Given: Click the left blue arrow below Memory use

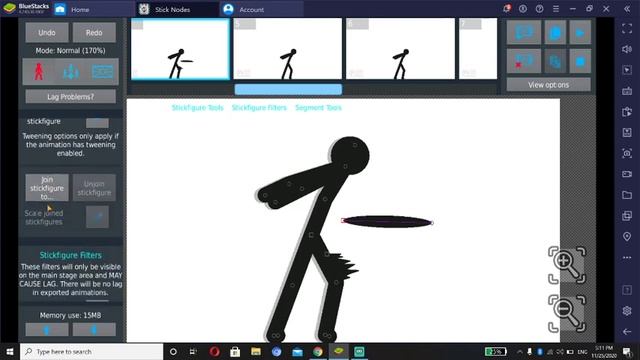Looking at the screenshot, I should (x=47, y=329).
